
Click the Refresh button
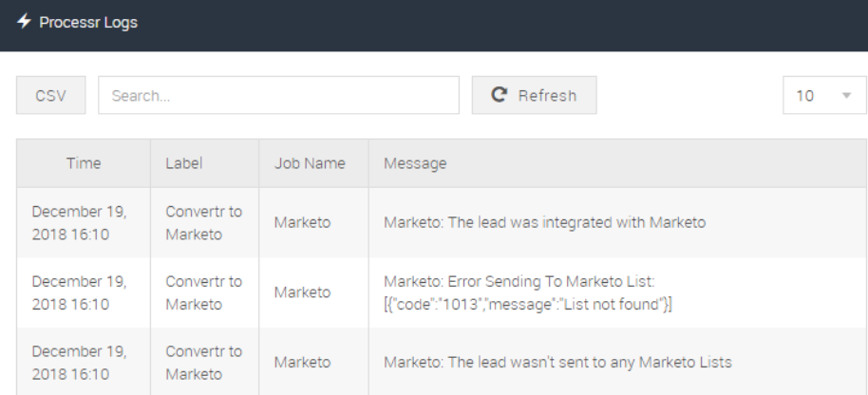tap(535, 95)
